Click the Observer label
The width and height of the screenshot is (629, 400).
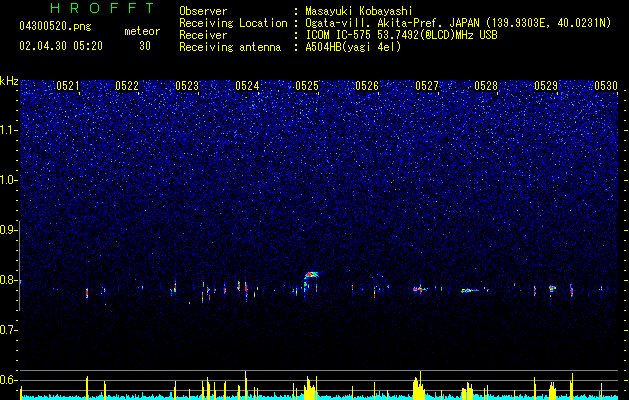click(x=203, y=11)
